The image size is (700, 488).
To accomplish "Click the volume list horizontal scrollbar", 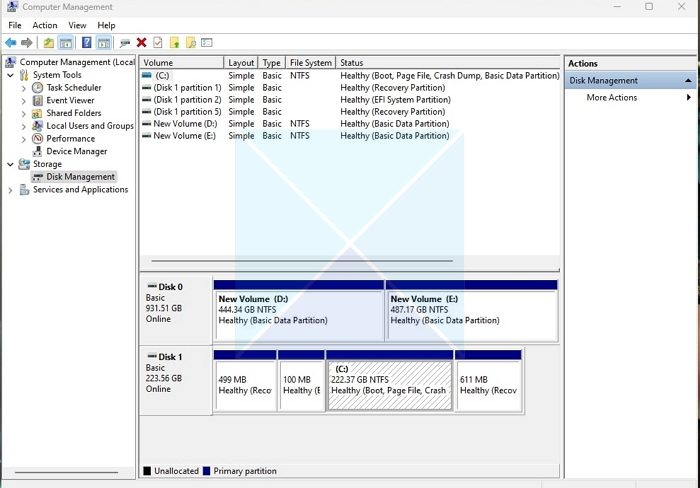I will pos(302,261).
